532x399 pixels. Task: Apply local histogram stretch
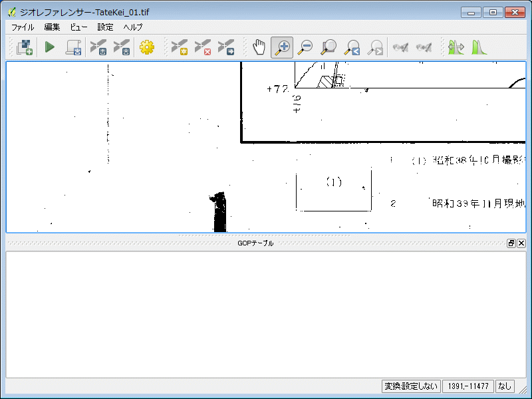click(x=456, y=47)
